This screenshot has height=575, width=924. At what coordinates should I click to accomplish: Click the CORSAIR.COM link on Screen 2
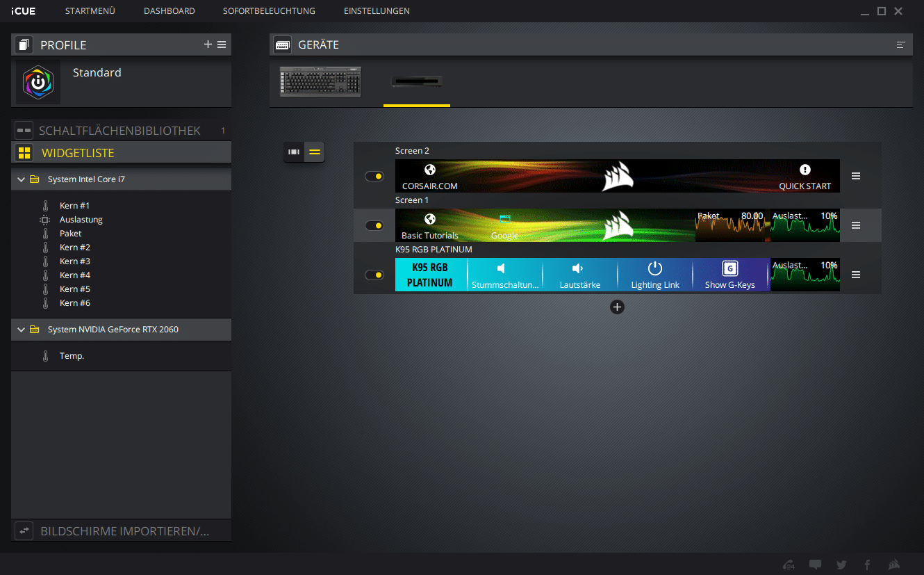tap(430, 177)
